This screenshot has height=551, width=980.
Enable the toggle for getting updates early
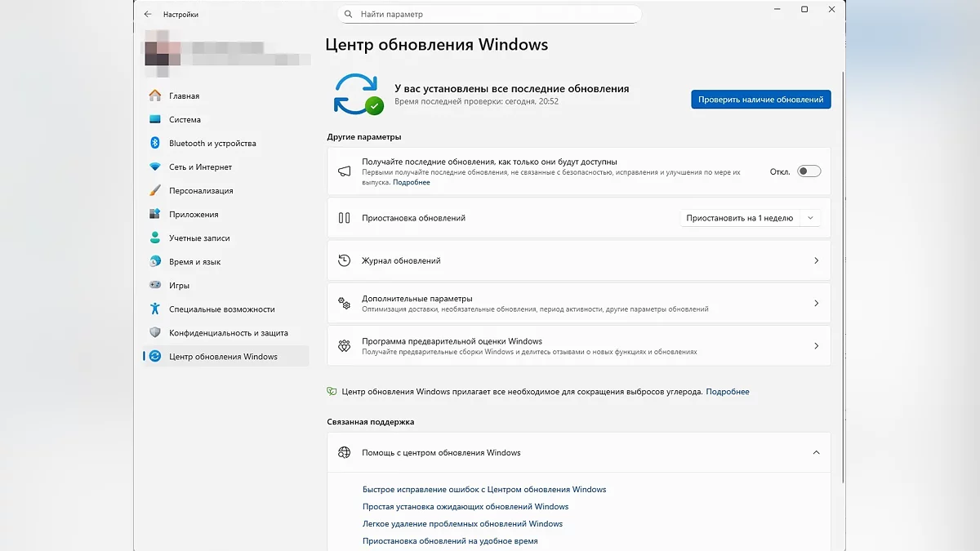pos(809,171)
